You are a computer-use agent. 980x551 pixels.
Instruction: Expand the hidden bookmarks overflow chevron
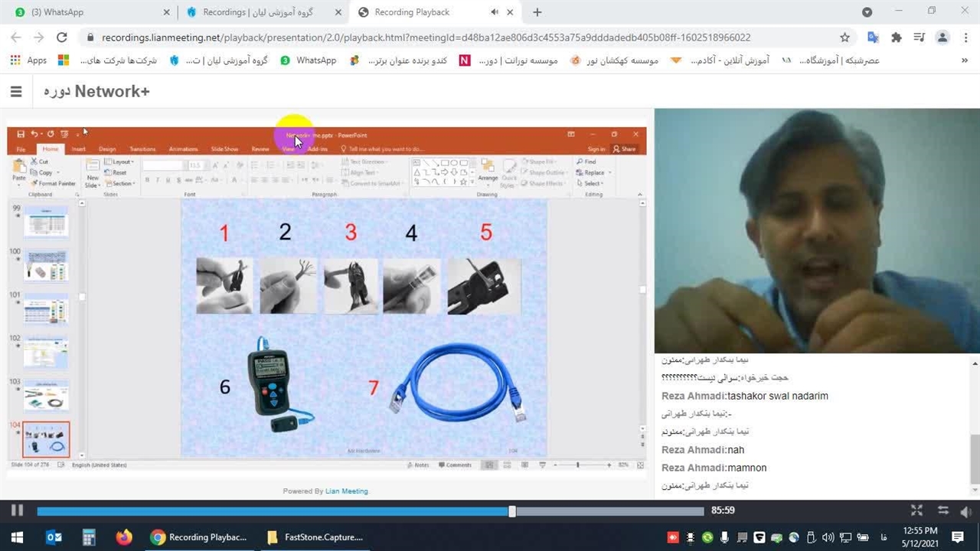(964, 60)
